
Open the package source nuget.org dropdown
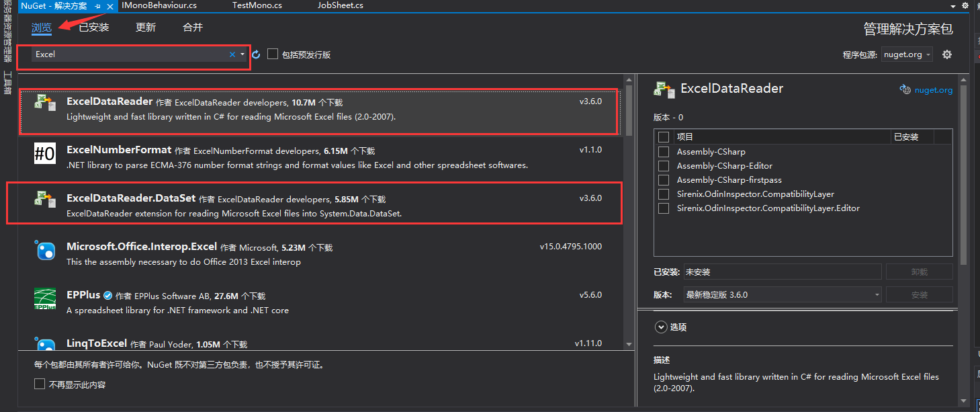tap(907, 54)
